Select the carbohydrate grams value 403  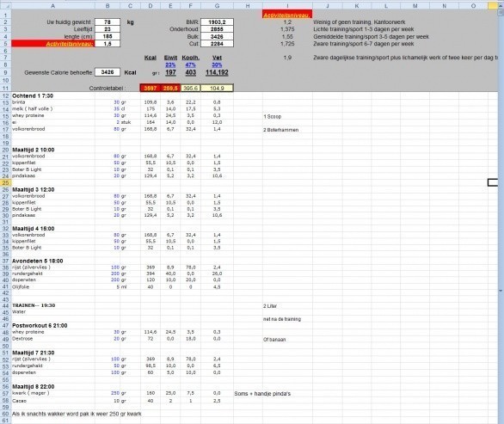pyautogui.click(x=191, y=72)
